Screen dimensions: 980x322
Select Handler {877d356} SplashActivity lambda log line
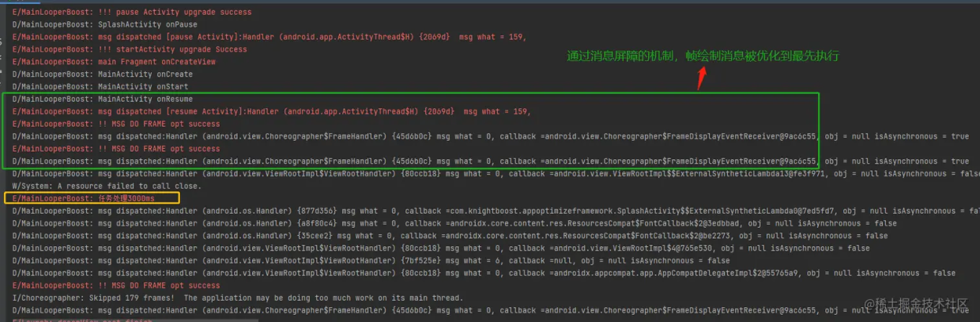pyautogui.click(x=496, y=211)
